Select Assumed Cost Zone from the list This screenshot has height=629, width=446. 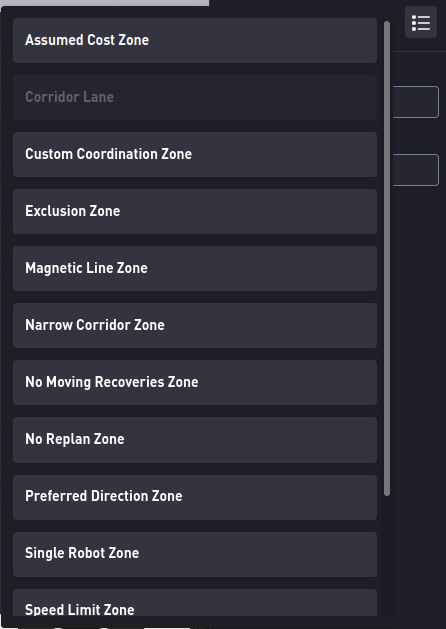click(195, 40)
